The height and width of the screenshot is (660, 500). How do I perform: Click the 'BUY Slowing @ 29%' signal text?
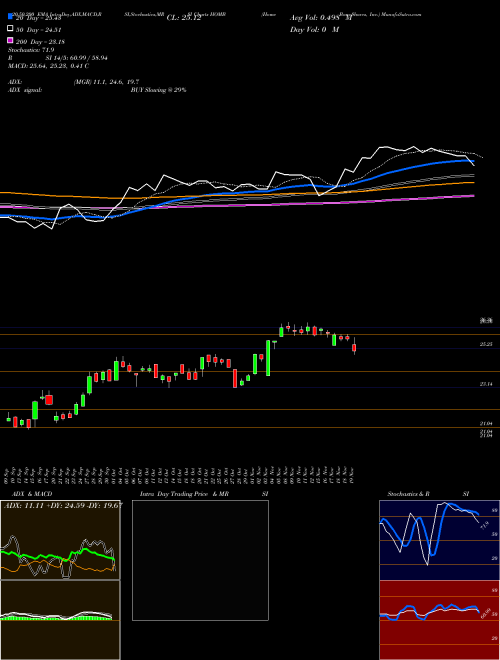(x=158, y=90)
